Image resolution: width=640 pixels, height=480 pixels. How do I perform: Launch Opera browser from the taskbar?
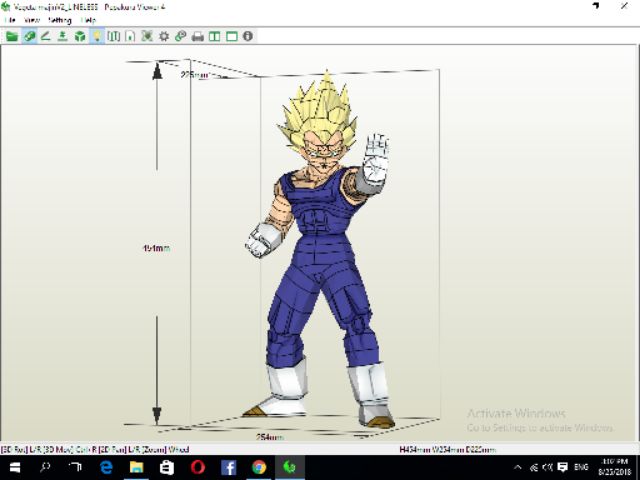coord(198,468)
